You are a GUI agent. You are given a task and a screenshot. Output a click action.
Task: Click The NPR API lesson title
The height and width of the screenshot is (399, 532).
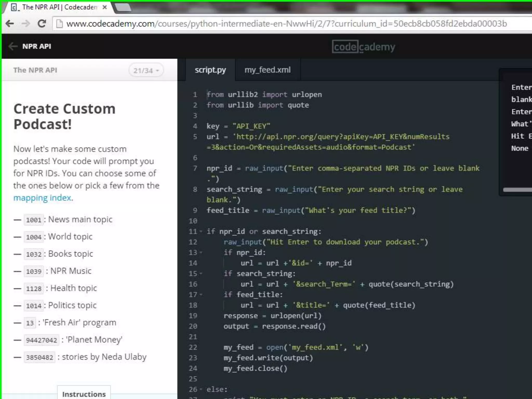click(35, 70)
